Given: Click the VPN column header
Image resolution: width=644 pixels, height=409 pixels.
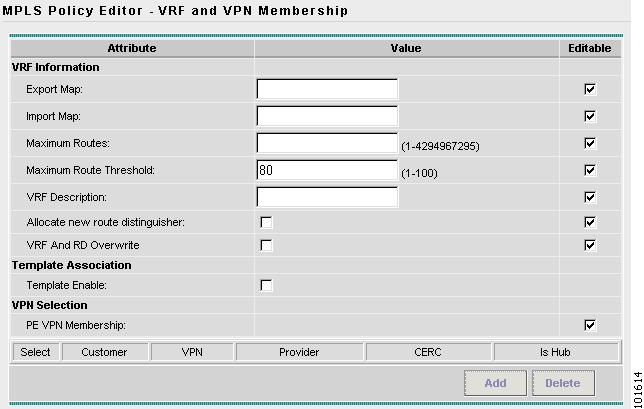Looking at the screenshot, I should tap(192, 352).
